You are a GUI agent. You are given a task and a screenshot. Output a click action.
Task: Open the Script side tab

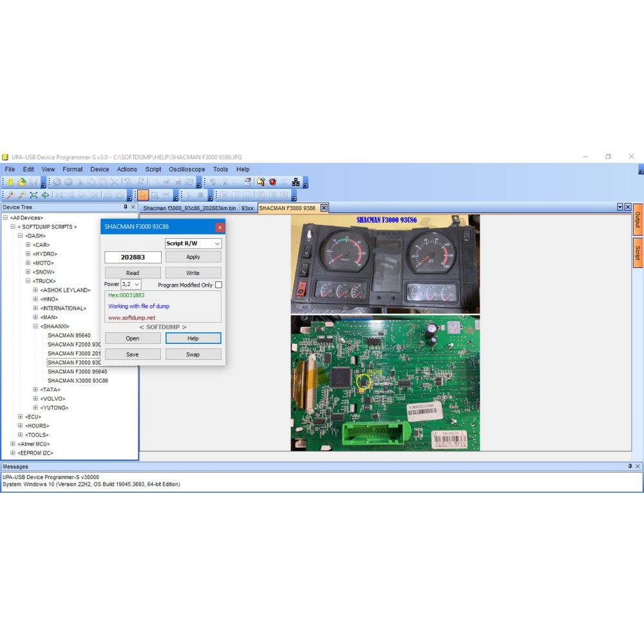(638, 252)
